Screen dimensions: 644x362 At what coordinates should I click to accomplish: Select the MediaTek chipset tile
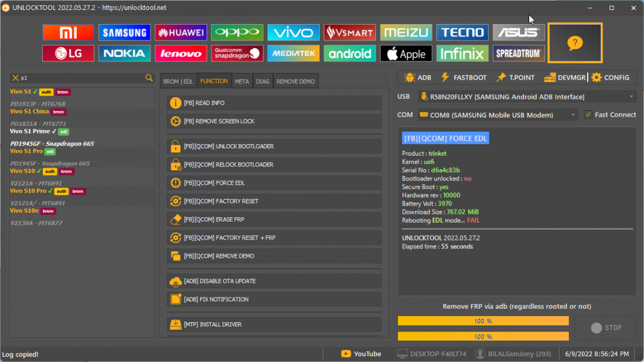[x=293, y=53]
